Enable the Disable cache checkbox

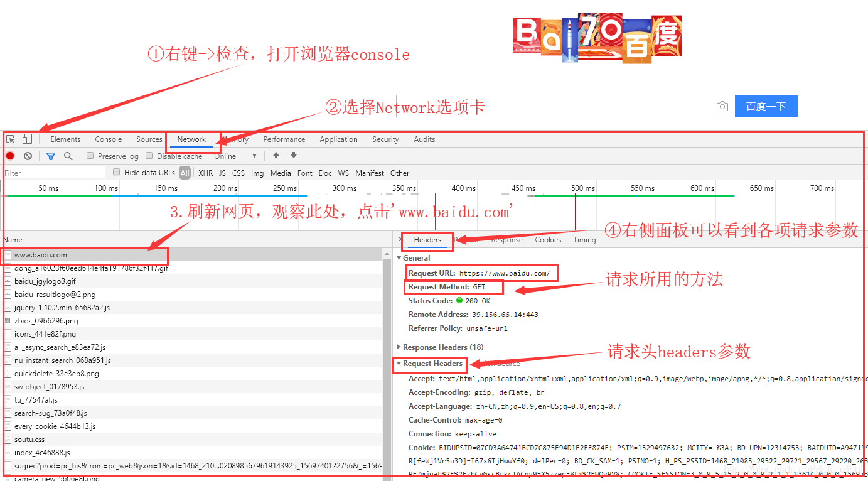149,156
